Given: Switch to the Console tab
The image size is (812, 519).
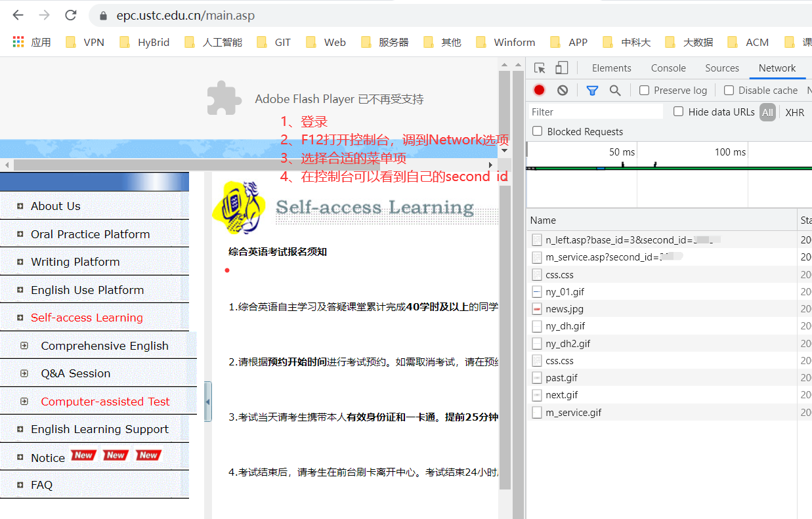Looking at the screenshot, I should [x=668, y=68].
